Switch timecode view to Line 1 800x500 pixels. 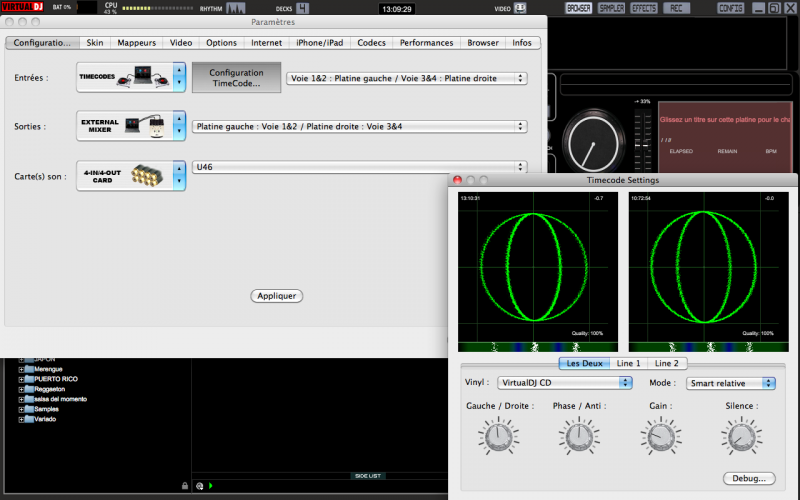coord(628,363)
